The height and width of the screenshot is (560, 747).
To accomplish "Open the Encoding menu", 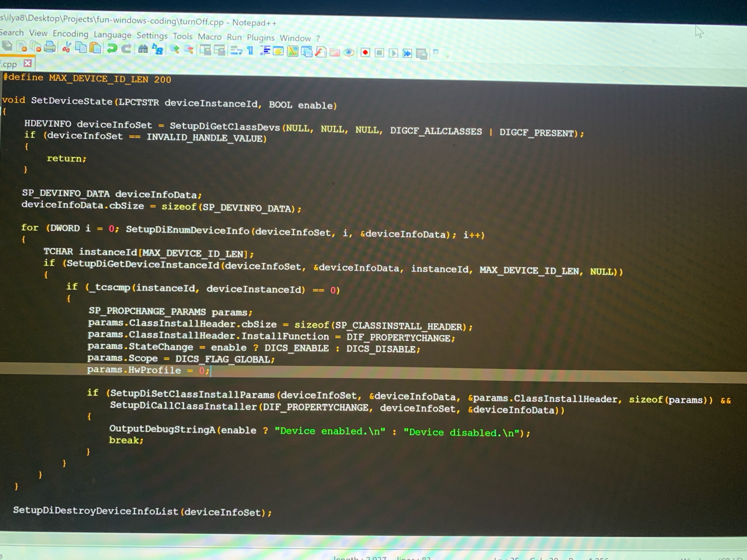I will (x=70, y=35).
